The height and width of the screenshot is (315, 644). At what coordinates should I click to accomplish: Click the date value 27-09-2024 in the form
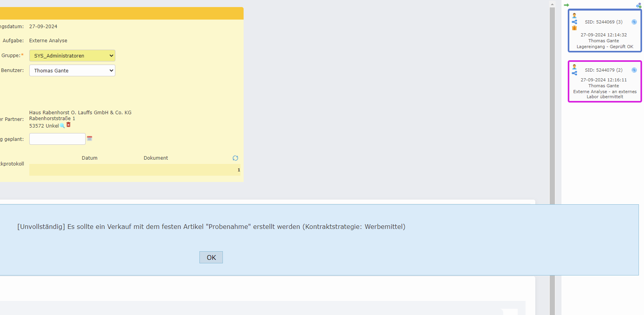(43, 27)
